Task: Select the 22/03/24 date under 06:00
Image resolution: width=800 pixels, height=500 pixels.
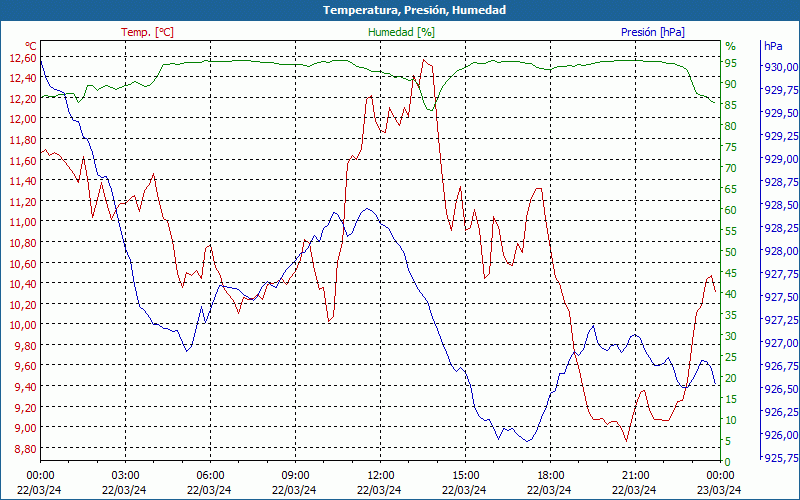Action: [209, 490]
